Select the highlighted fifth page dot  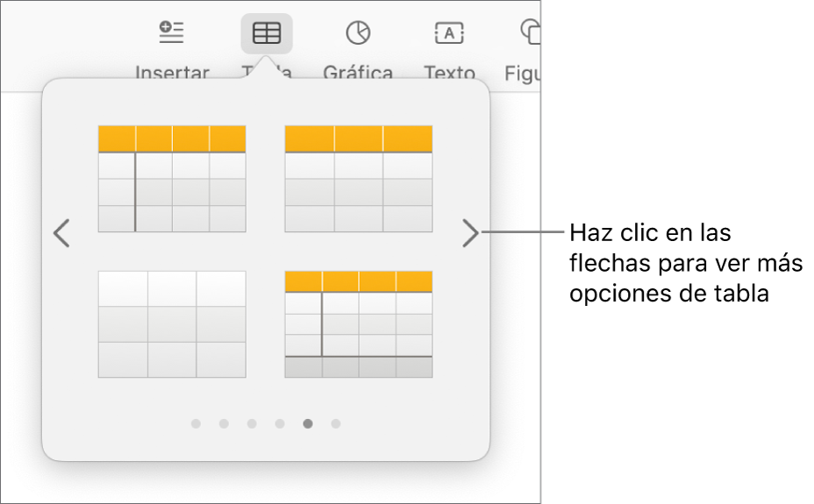[308, 423]
